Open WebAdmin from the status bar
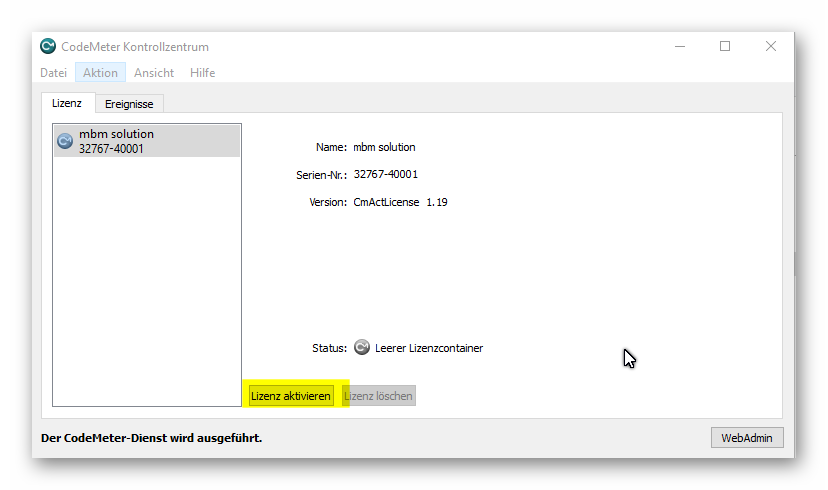 pyautogui.click(x=747, y=438)
